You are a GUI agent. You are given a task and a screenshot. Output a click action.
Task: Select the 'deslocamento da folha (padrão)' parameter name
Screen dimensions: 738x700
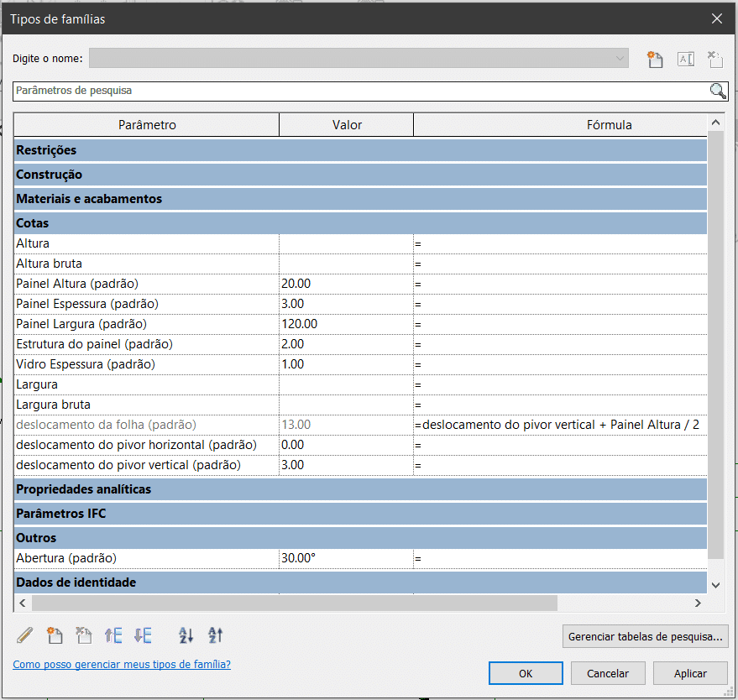[106, 425]
